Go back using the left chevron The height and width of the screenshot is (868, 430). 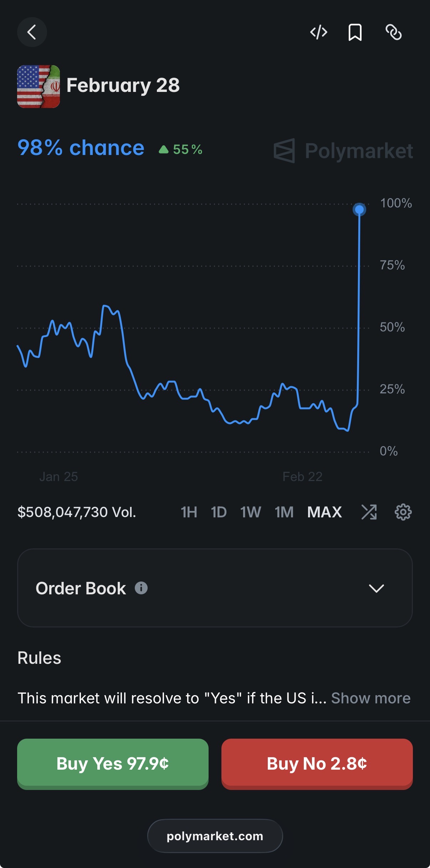coord(32,32)
